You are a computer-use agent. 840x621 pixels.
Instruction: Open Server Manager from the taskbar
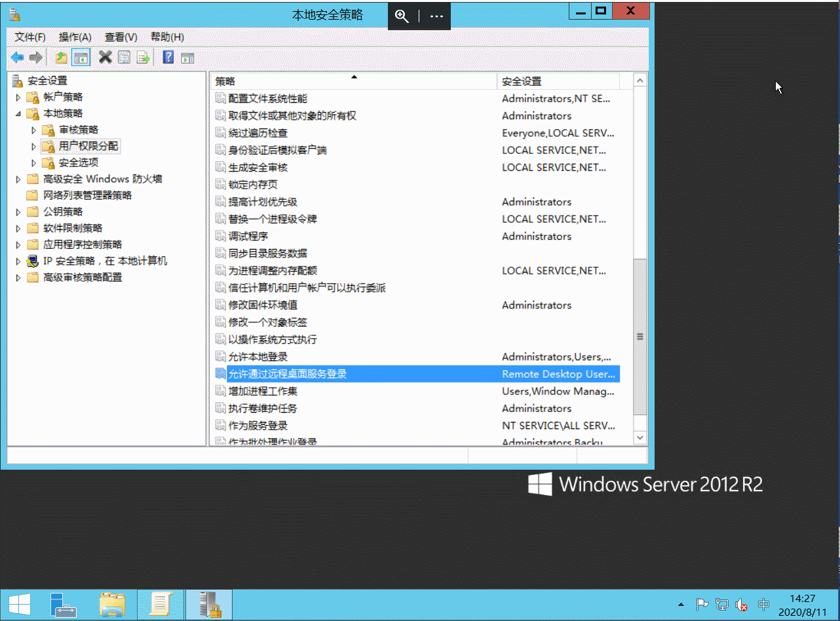coord(64,605)
